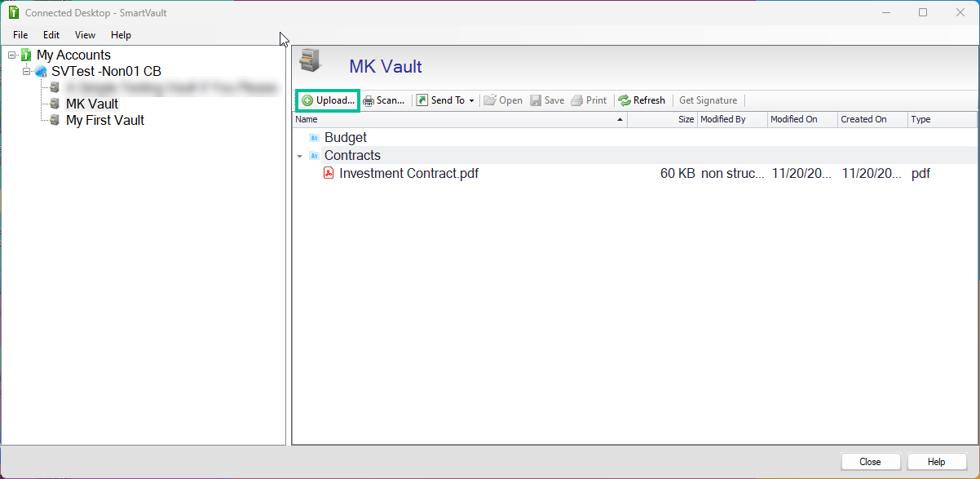Image resolution: width=980 pixels, height=479 pixels.
Task: Click the Scan toolbar button
Action: [383, 100]
